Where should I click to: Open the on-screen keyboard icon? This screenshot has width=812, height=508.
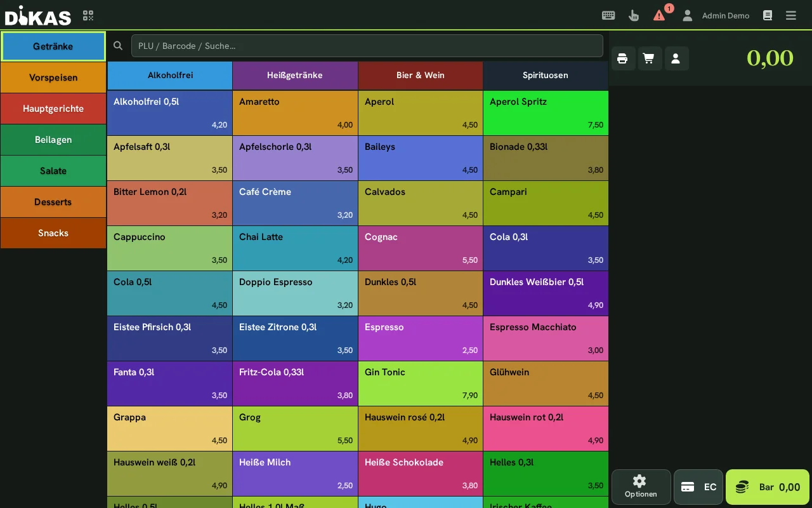(608, 15)
